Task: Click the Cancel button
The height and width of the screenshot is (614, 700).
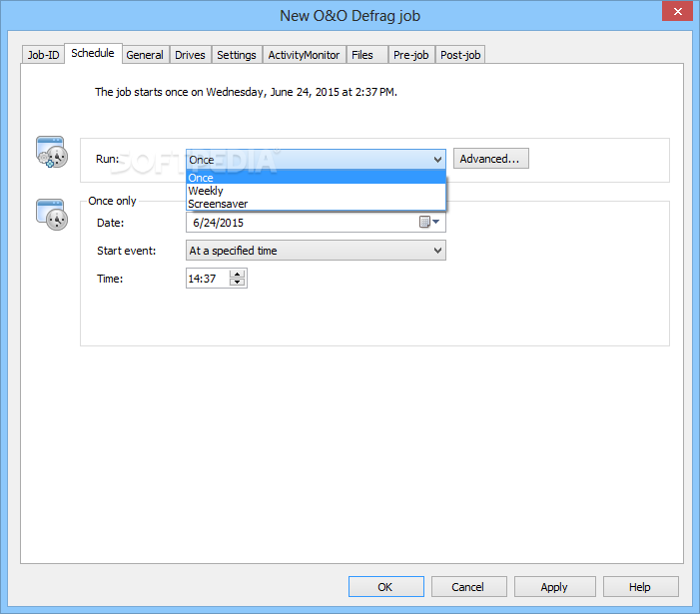Action: (468, 586)
